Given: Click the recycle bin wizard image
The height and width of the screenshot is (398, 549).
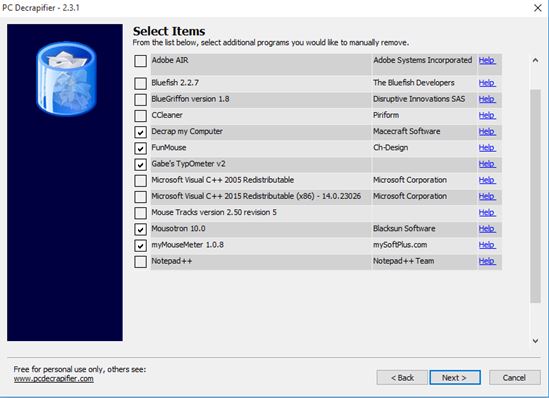Looking at the screenshot, I should pos(65,78).
